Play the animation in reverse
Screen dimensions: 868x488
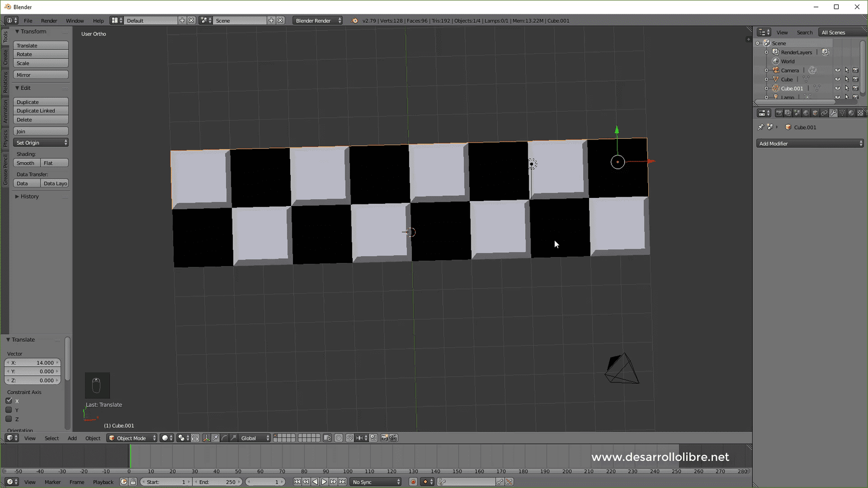(315, 482)
